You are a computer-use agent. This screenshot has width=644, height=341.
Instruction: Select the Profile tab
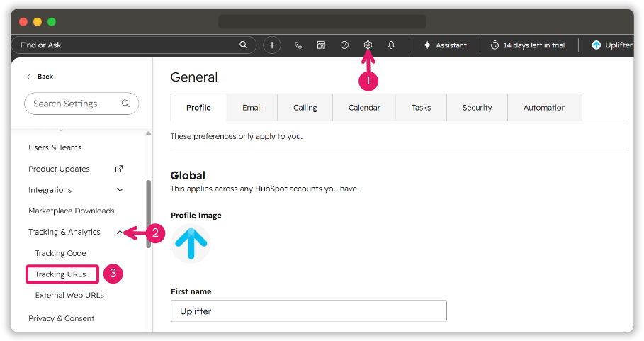(198, 108)
